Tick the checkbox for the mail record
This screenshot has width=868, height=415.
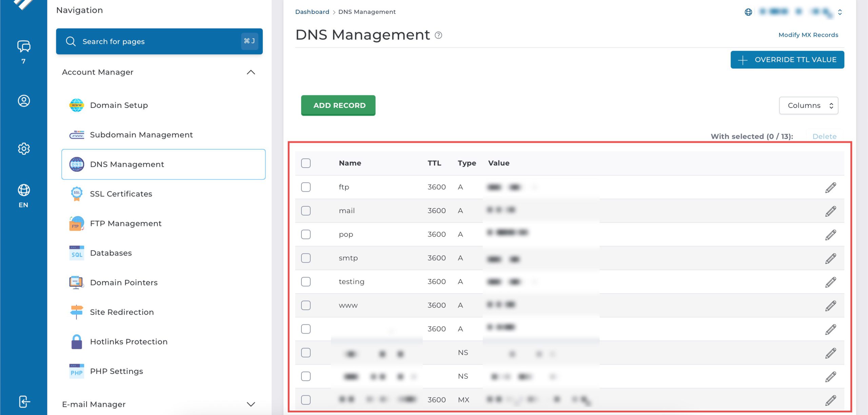(x=305, y=211)
